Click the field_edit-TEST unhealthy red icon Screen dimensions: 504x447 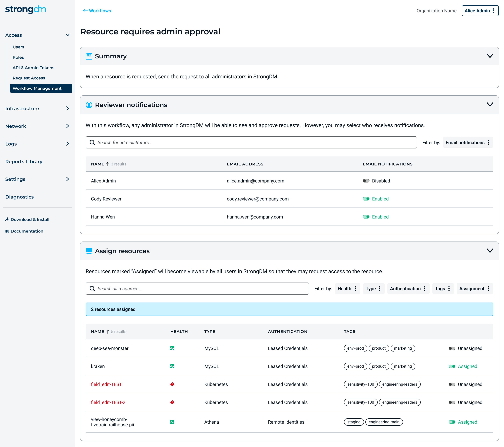click(x=172, y=384)
